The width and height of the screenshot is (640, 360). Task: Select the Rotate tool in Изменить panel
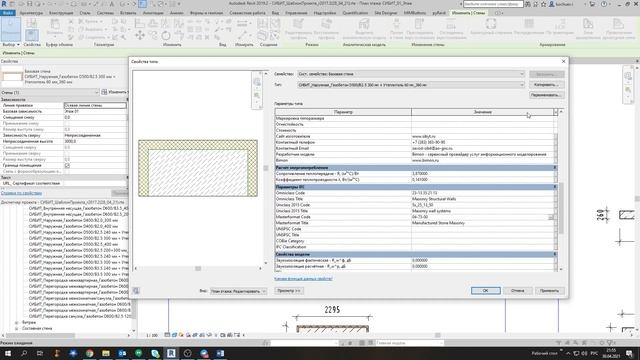pos(166,36)
